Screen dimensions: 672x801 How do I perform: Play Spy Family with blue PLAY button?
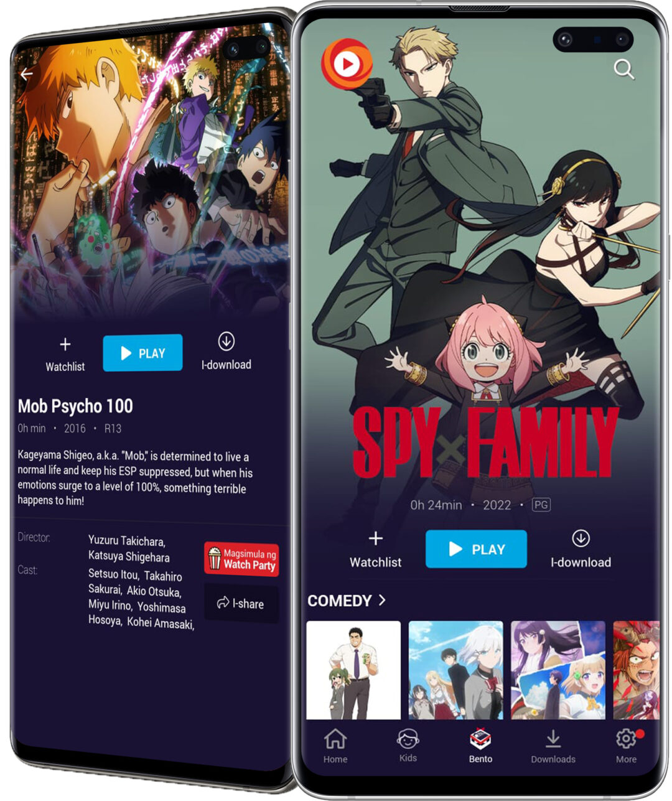476,549
